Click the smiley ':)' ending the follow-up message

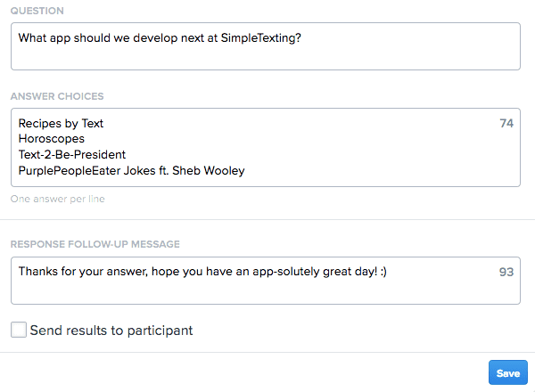[382, 271]
